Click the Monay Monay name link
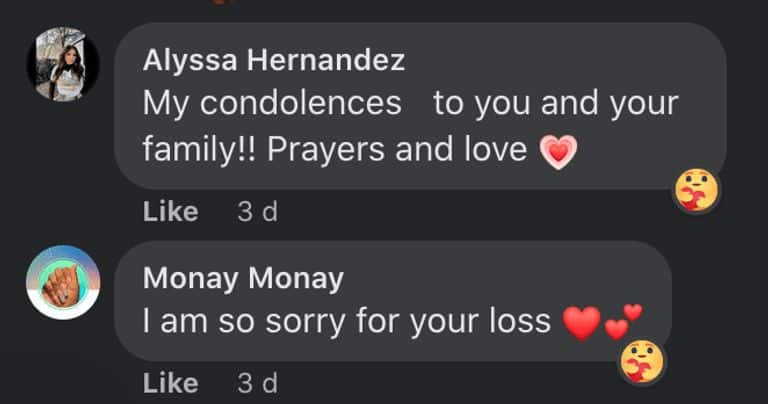Image resolution: width=768 pixels, height=404 pixels. tap(243, 278)
